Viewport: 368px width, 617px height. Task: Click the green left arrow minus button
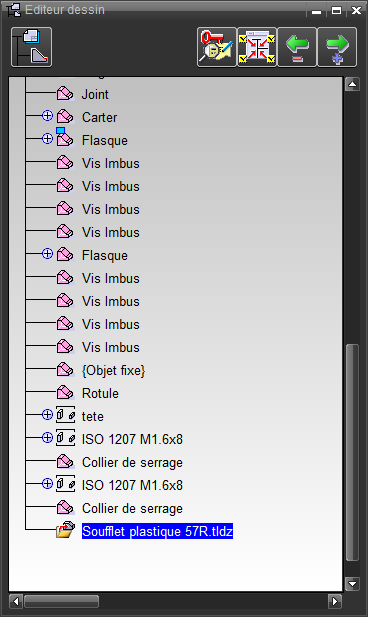coord(297,47)
